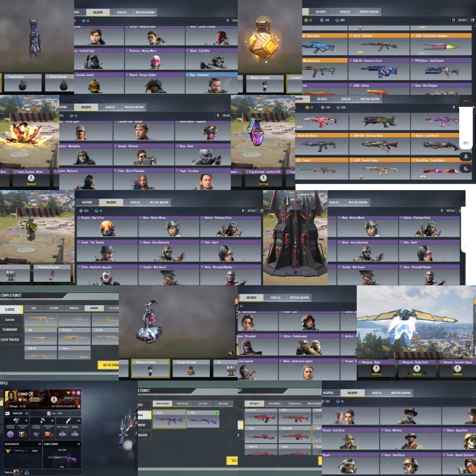This screenshot has height=476, width=476.
Task: Click the SET AS SHOW button
Action: pyautogui.click(x=109, y=365)
